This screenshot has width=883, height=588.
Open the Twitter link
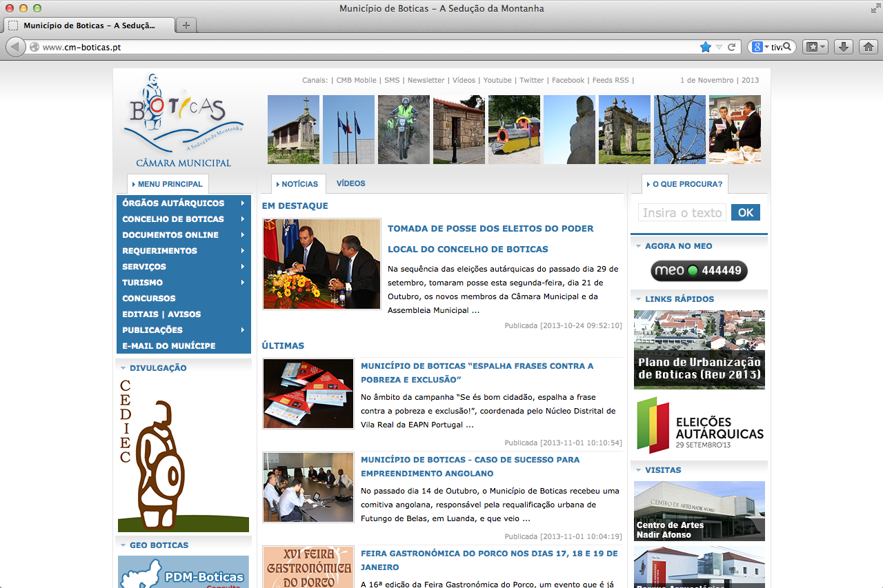pos(532,80)
